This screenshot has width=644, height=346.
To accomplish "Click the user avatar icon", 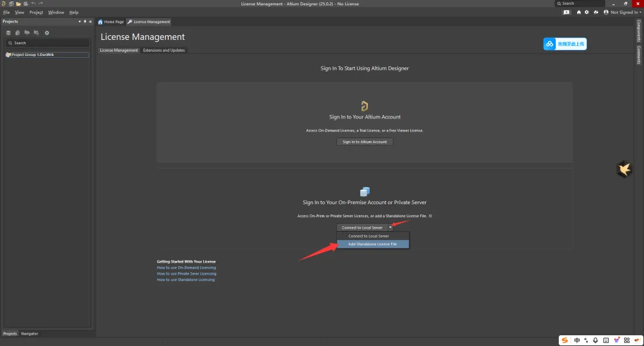I will point(606,13).
